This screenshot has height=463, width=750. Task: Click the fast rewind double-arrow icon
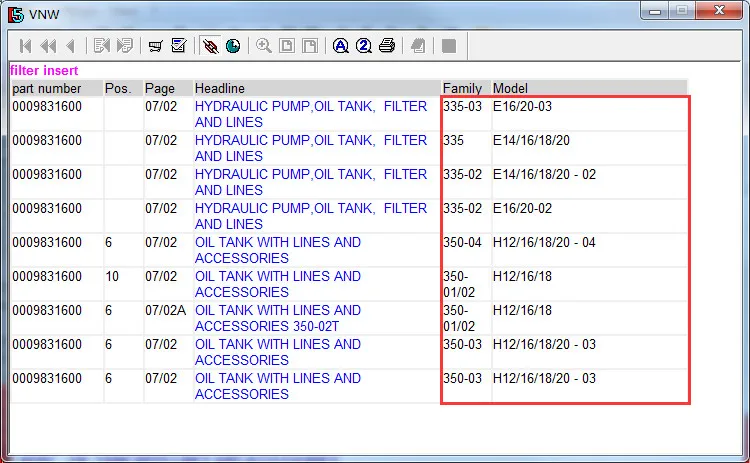click(48, 46)
